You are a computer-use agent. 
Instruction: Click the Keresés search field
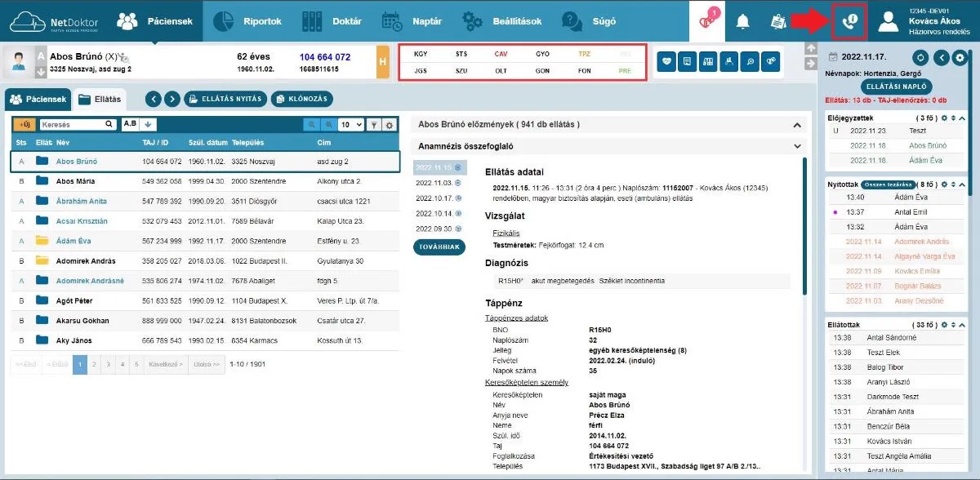[78, 125]
